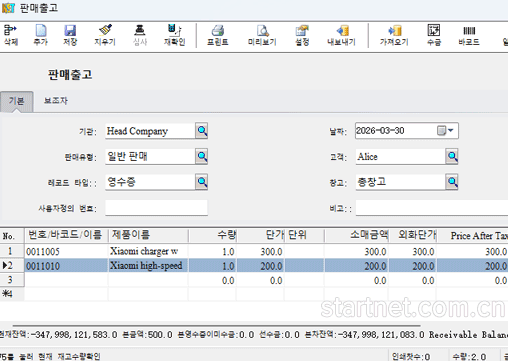
Task: Click the 제품이름 column header
Action: pos(148,235)
